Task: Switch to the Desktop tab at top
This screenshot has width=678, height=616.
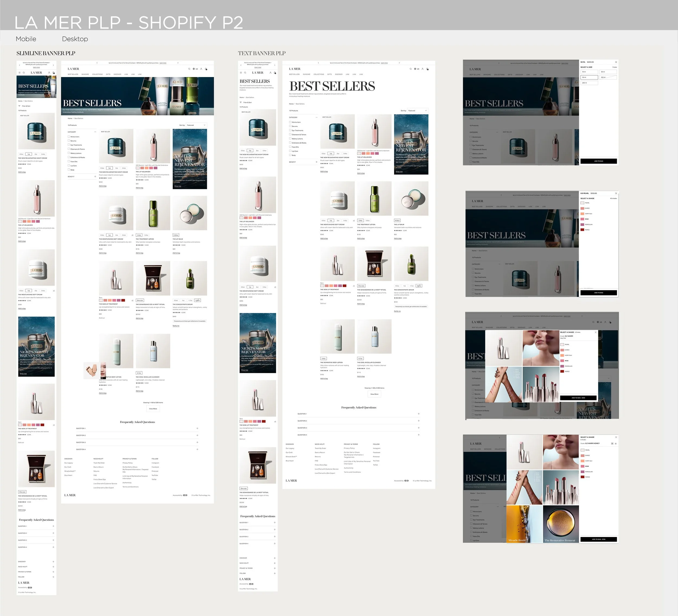Action: (75, 39)
